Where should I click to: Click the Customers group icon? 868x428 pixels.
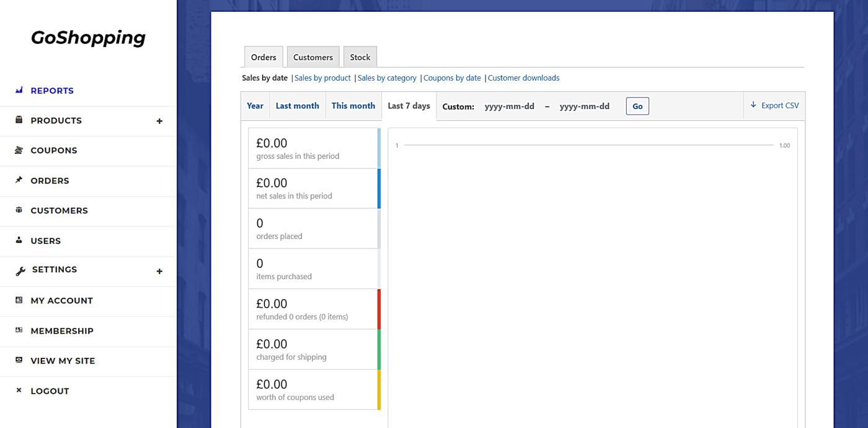tap(19, 210)
